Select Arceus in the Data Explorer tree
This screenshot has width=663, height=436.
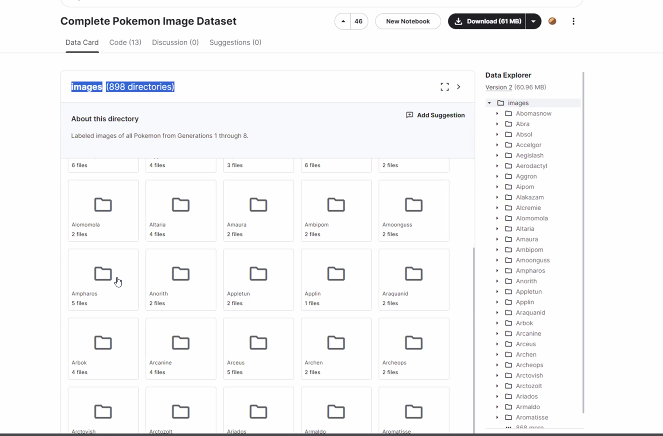coord(526,344)
